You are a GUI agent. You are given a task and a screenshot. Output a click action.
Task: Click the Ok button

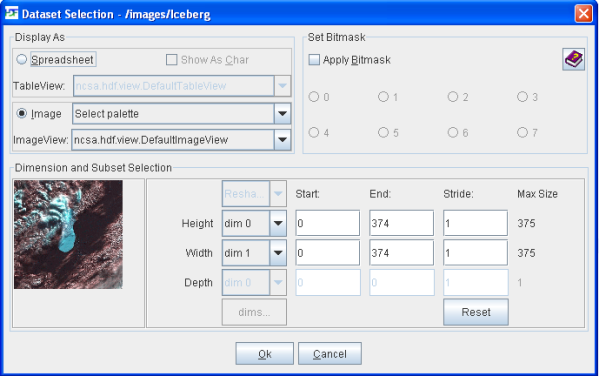point(264,354)
